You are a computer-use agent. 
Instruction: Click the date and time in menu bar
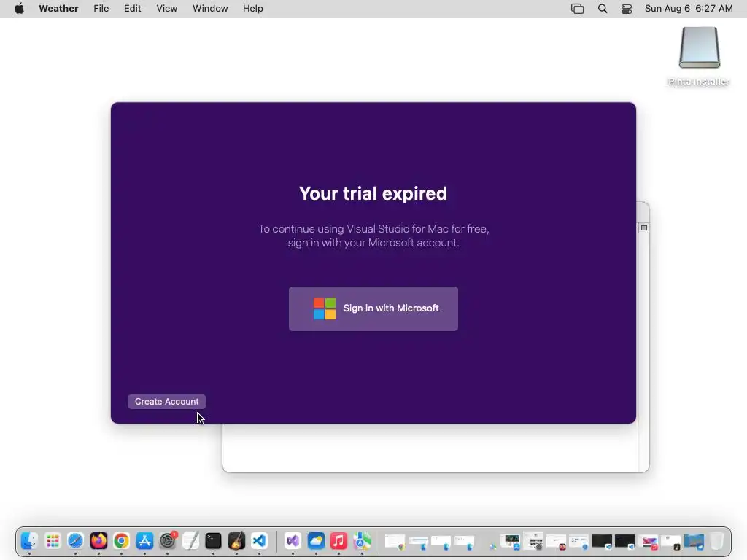[689, 9]
